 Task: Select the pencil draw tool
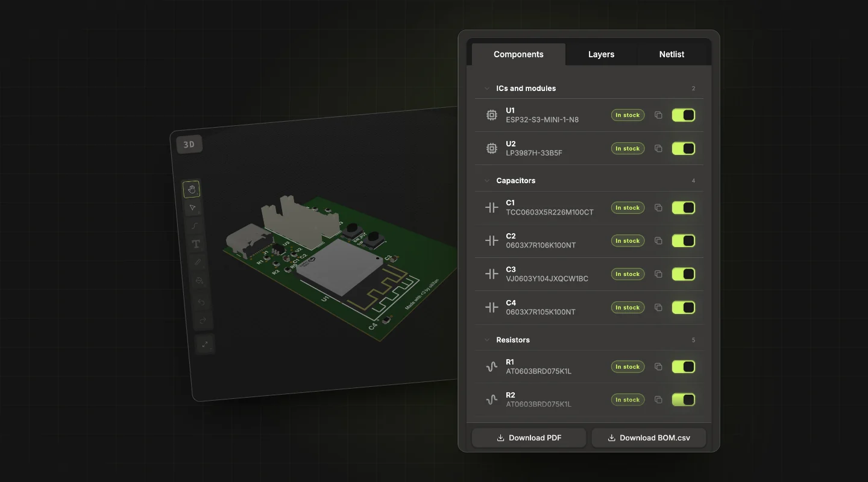tap(198, 262)
